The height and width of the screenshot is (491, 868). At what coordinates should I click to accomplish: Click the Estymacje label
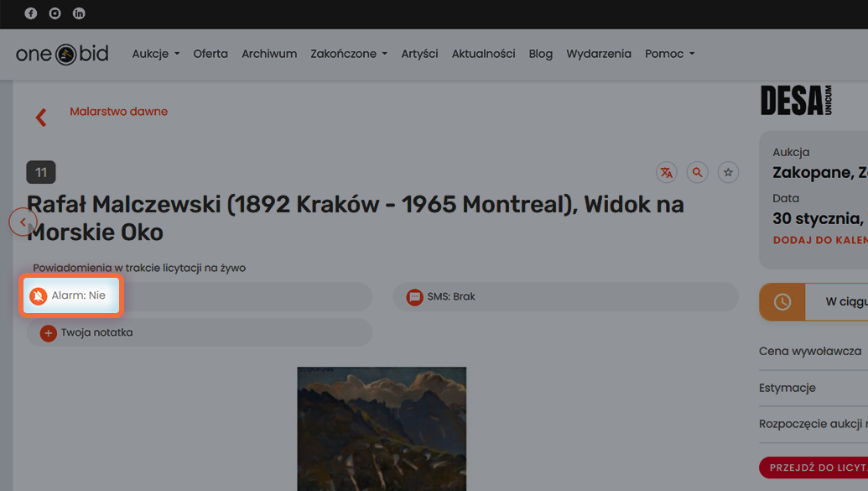(x=787, y=388)
